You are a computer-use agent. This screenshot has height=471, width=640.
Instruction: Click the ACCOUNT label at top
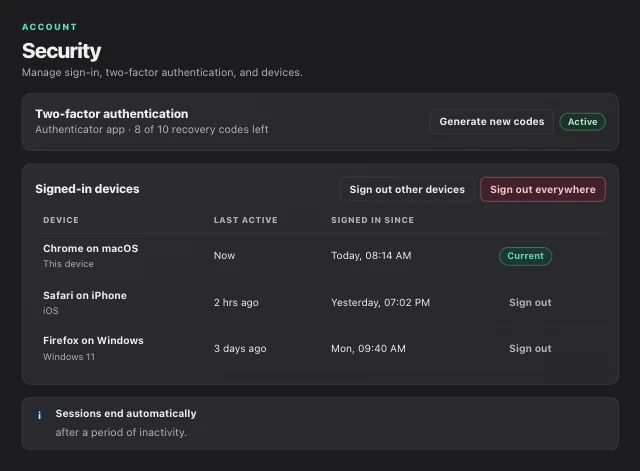[x=49, y=27]
